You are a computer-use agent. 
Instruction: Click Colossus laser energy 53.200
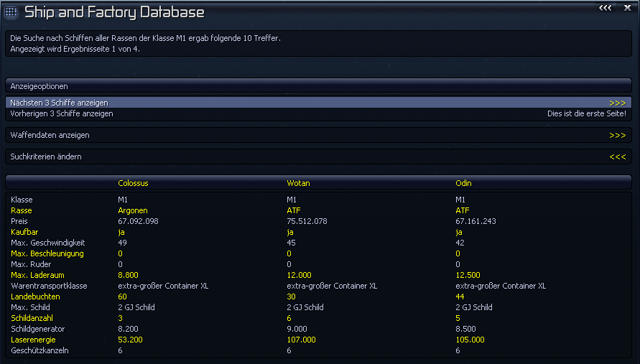(130, 340)
